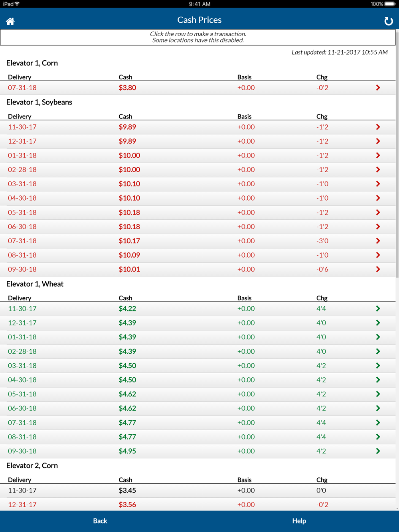Select Elevator 2 Corn $3.45 price
Screen dimensions: 399x532
(127, 491)
